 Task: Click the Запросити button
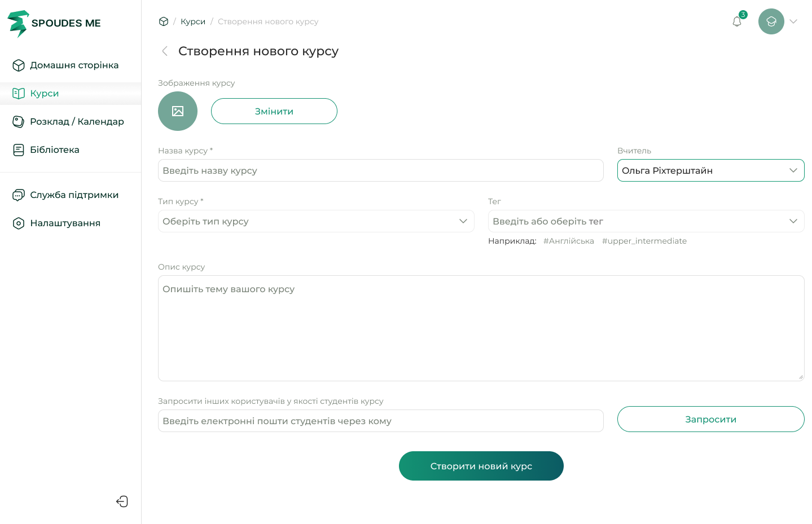(710, 419)
